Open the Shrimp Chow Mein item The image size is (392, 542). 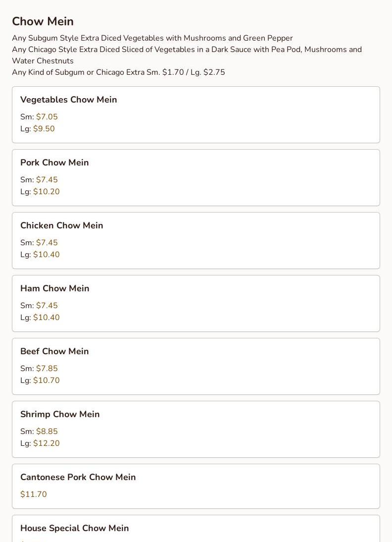[x=60, y=414]
